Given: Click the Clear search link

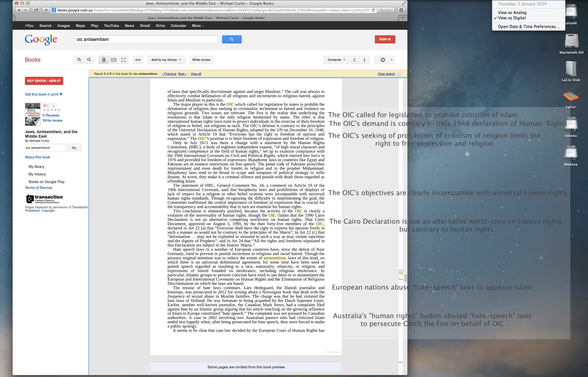Looking at the screenshot, I should (x=386, y=74).
